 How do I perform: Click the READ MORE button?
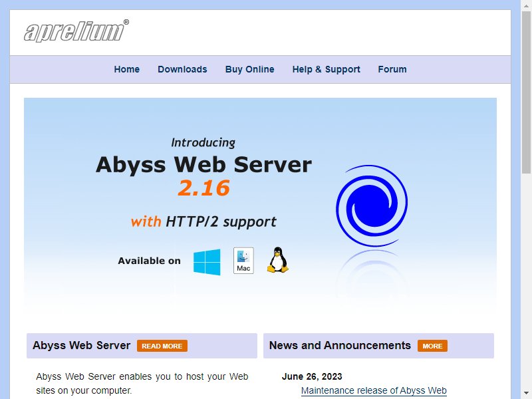[162, 346]
